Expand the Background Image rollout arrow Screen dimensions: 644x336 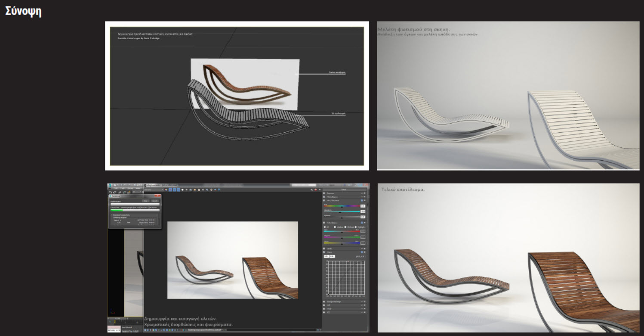pyautogui.click(x=362, y=302)
